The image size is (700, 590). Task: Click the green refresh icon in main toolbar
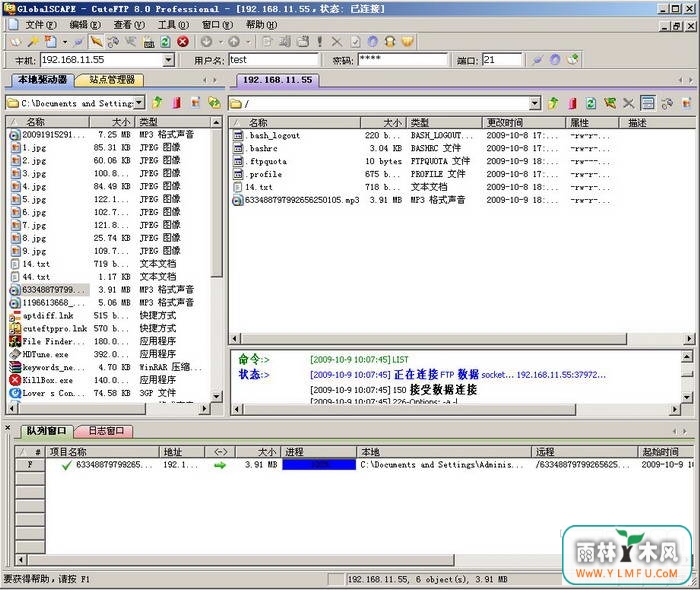pos(165,42)
